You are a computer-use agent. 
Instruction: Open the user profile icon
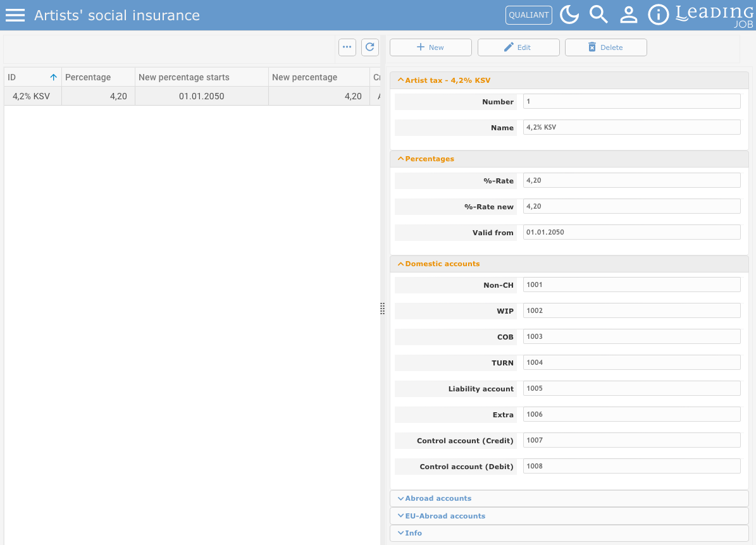[x=629, y=15]
